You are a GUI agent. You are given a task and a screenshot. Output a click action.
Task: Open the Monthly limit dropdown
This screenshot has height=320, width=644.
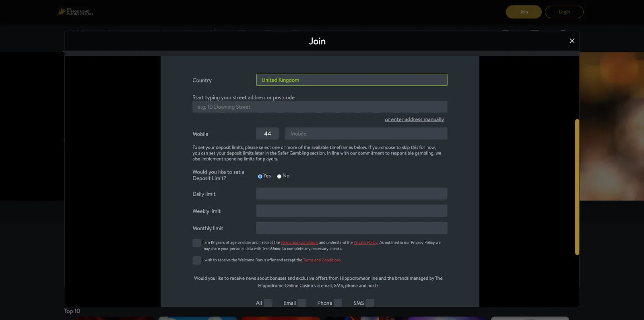pos(351,228)
